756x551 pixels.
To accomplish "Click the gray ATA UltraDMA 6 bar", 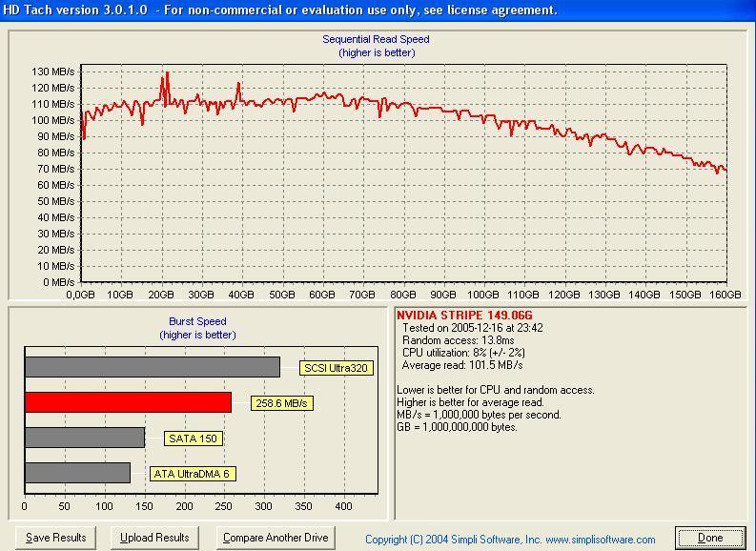I will point(77,473).
